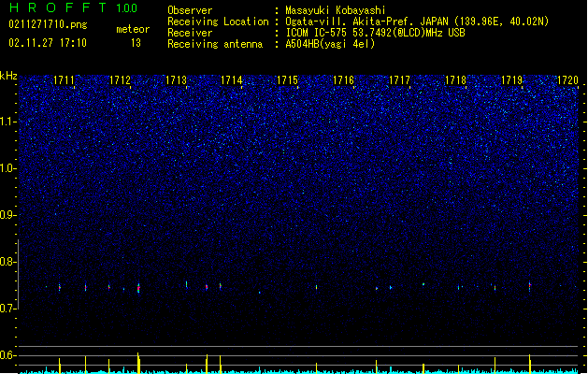Click the 0.7 kHz axis label
Image resolution: width=588 pixels, height=374 pixels.
tap(7, 309)
